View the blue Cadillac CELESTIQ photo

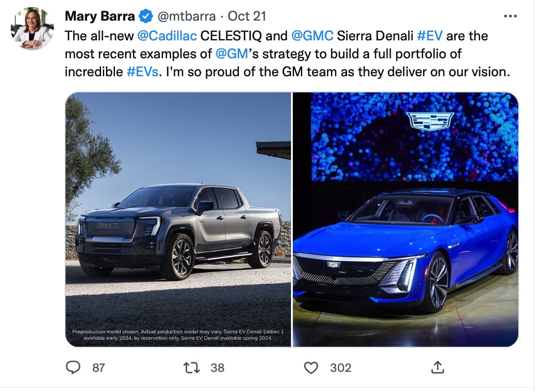(x=406, y=219)
